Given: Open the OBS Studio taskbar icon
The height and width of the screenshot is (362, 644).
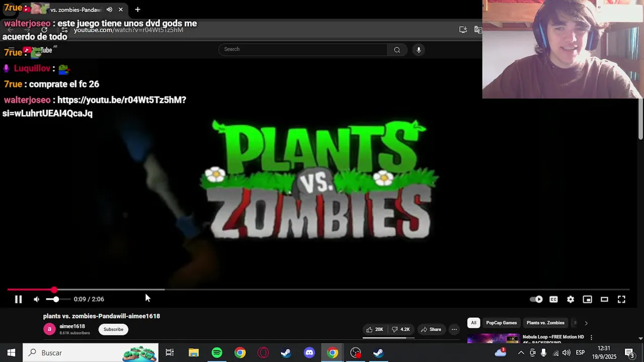Looking at the screenshot, I should 356,353.
